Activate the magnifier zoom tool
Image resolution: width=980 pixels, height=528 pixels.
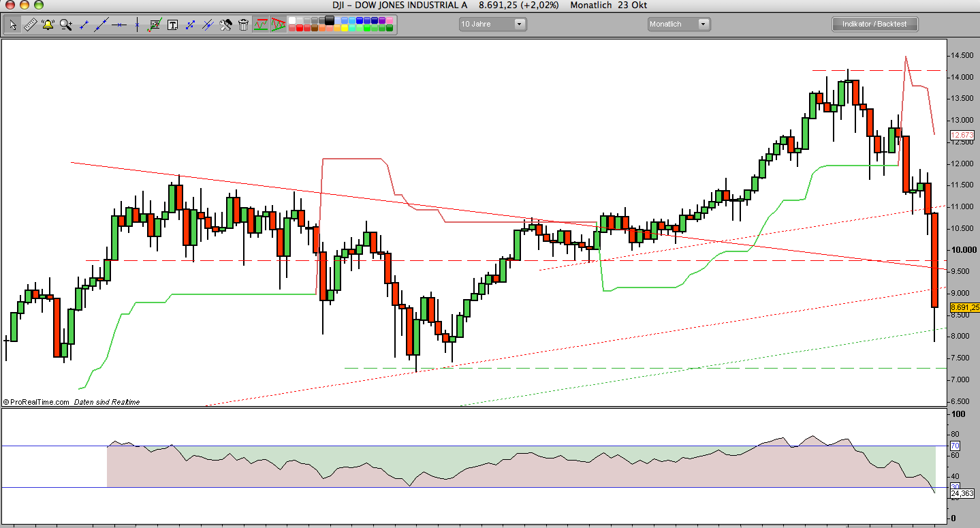[x=66, y=25]
